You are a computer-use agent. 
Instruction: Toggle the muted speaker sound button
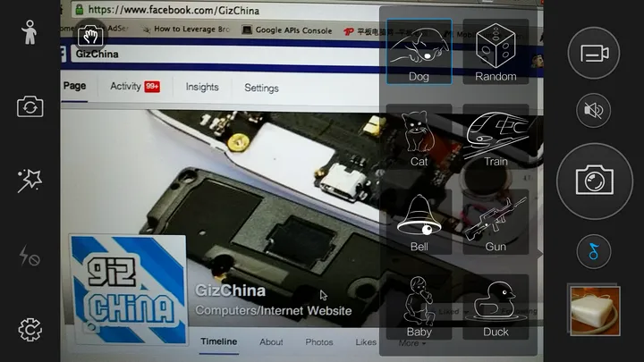click(x=594, y=110)
